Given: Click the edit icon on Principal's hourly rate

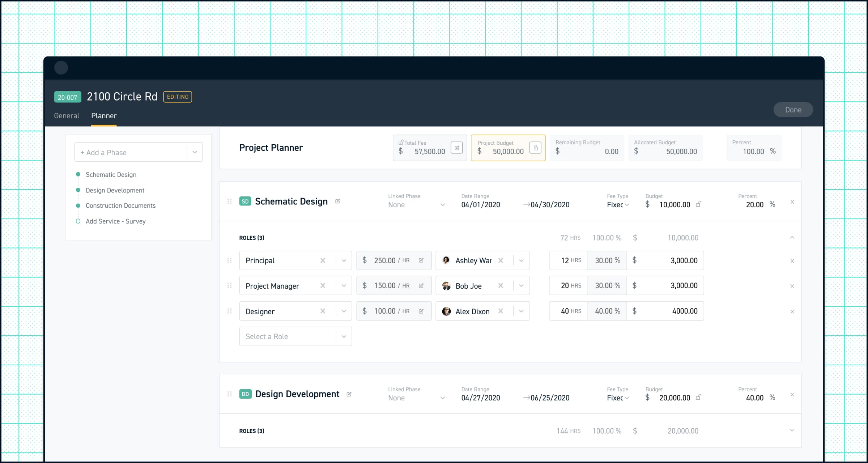Looking at the screenshot, I should pyautogui.click(x=421, y=260).
